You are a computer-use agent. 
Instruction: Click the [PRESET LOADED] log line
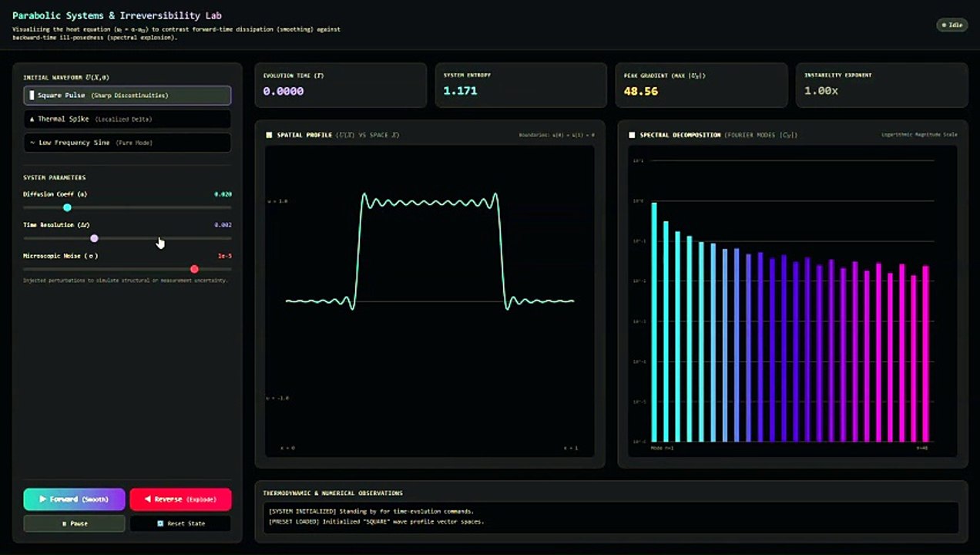click(376, 522)
